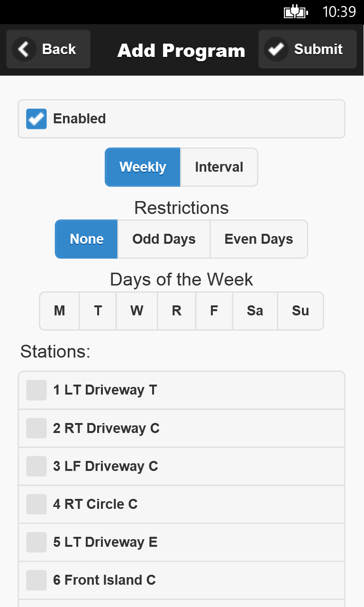Select station 4 RT Circle C
Screen dimensions: 364x607
tap(36, 504)
